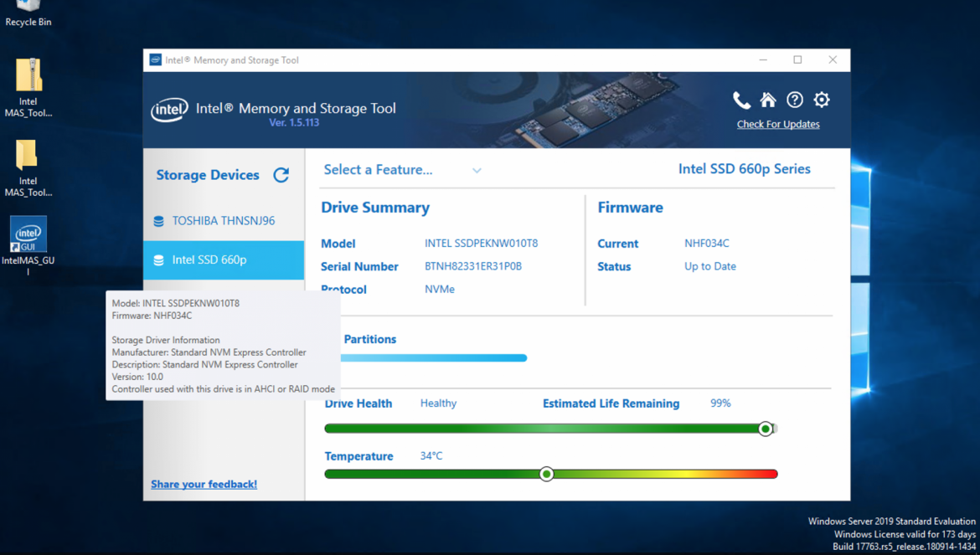Click the Ver. 1.5.113 version text
Screen dimensions: 980x555
pos(294,123)
